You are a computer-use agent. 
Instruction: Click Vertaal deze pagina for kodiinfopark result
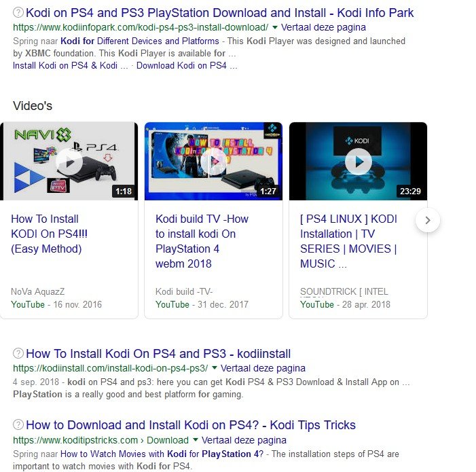[323, 27]
